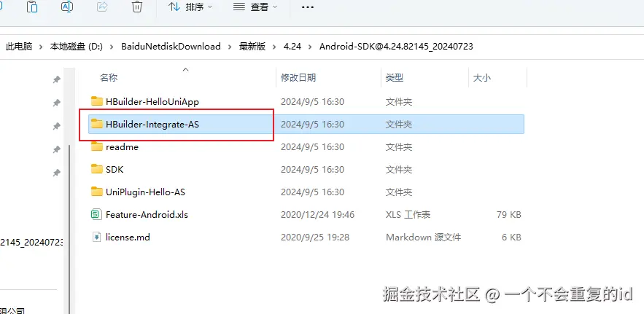
Task: Expand the chevron after 此电脑 breadcrumb
Action: coord(41,47)
